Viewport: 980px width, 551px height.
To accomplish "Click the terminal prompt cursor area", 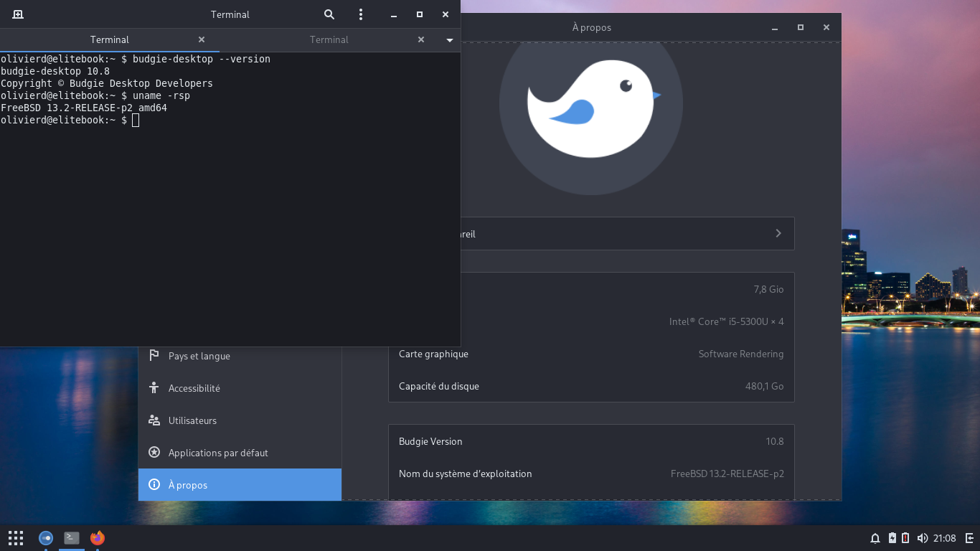I will pyautogui.click(x=136, y=121).
